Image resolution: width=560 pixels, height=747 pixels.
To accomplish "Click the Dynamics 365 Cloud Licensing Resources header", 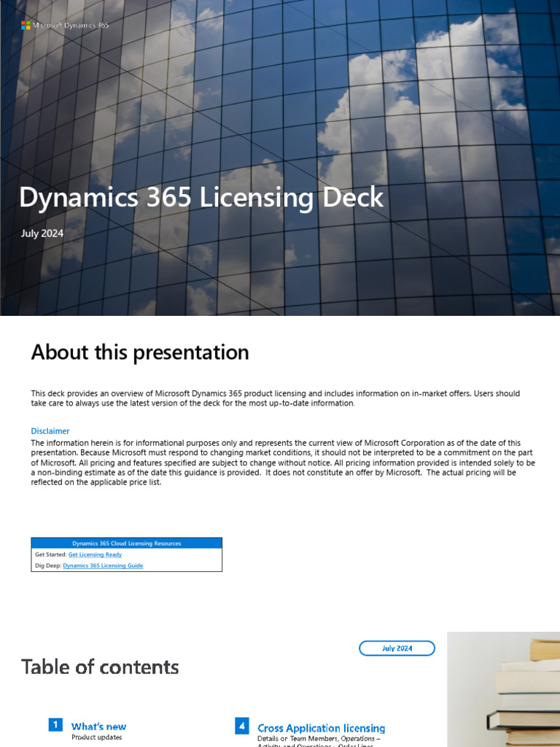I will pos(127,543).
